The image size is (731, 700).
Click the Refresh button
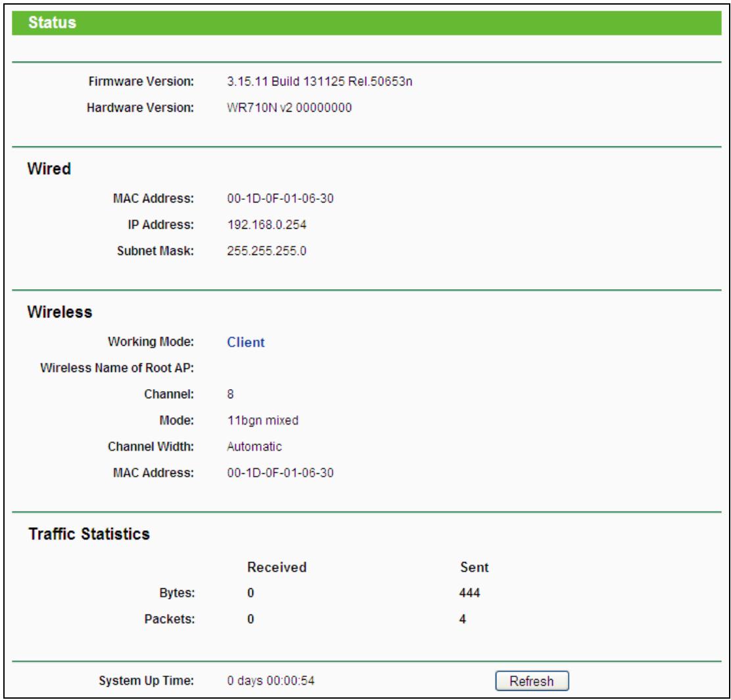coord(531,681)
